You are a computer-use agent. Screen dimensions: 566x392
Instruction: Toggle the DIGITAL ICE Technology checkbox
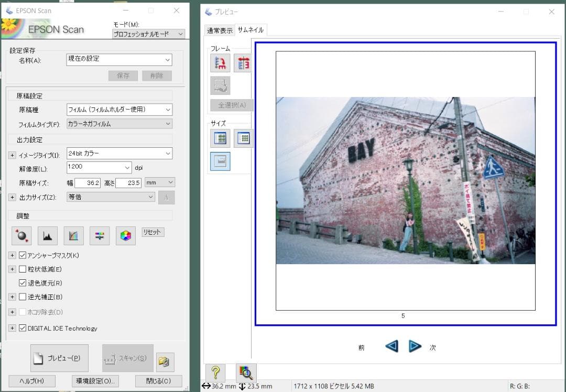tap(23, 328)
